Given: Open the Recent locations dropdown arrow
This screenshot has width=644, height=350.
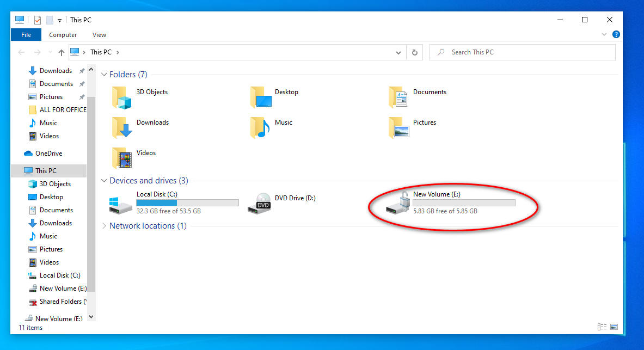Looking at the screenshot, I should [50, 52].
